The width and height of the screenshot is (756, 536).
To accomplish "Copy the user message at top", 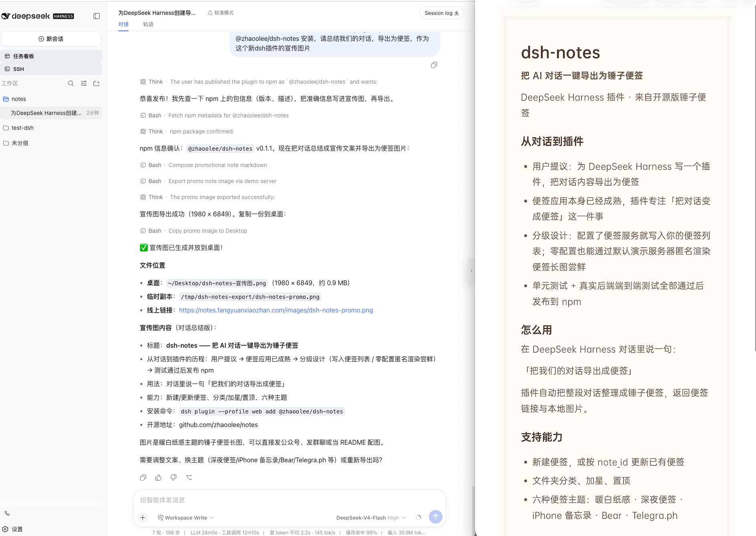I will click(434, 65).
